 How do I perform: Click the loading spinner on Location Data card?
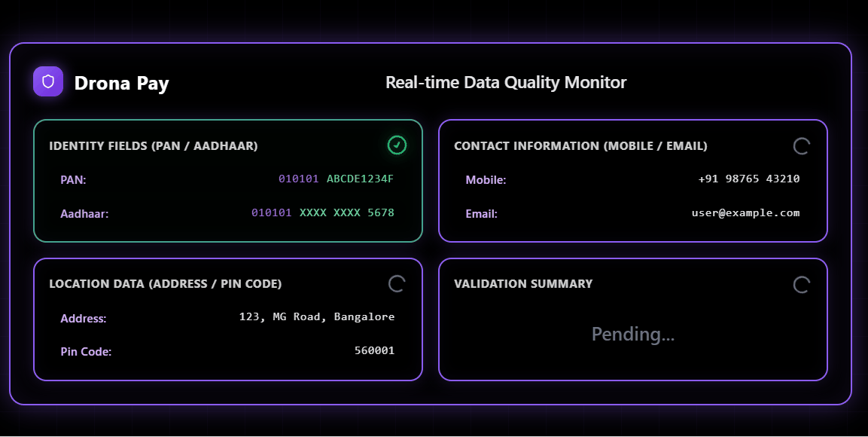[396, 284]
